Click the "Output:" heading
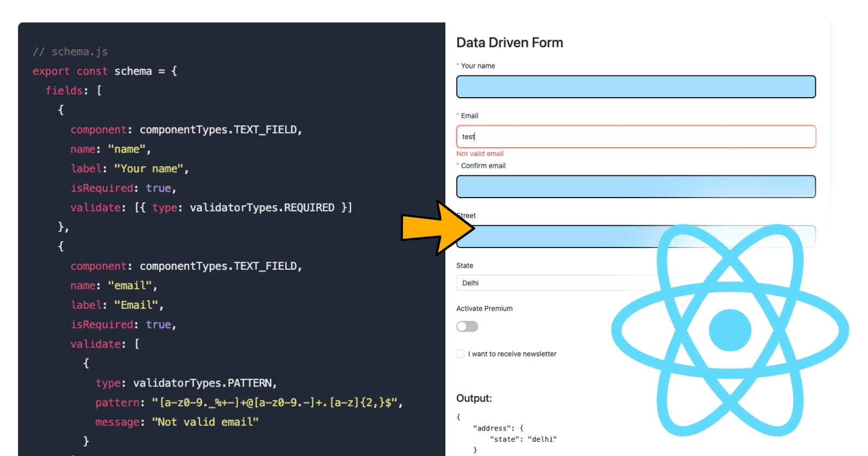Screen dimensions: 868x456 [474, 398]
